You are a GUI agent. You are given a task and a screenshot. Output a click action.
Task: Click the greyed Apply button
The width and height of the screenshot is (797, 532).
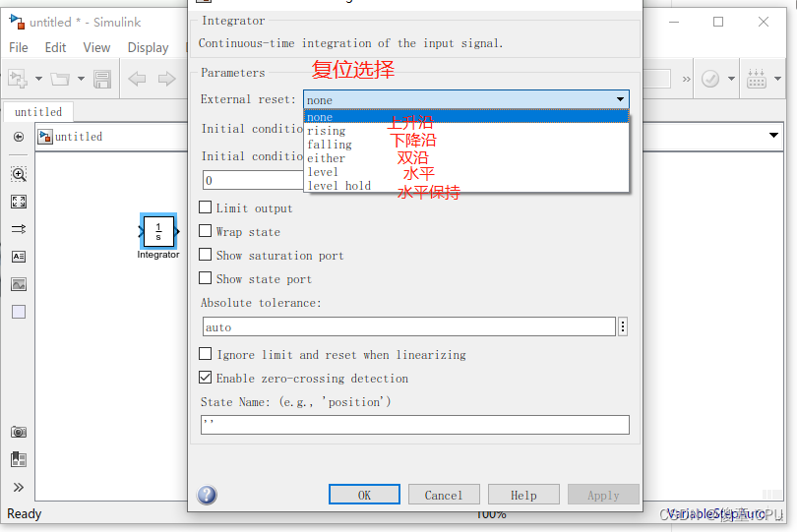[603, 495]
